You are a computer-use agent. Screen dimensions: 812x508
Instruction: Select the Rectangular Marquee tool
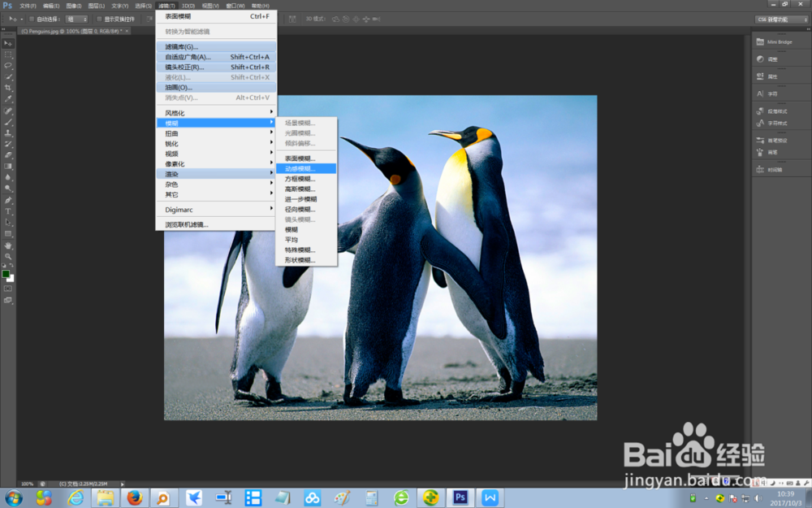point(8,54)
